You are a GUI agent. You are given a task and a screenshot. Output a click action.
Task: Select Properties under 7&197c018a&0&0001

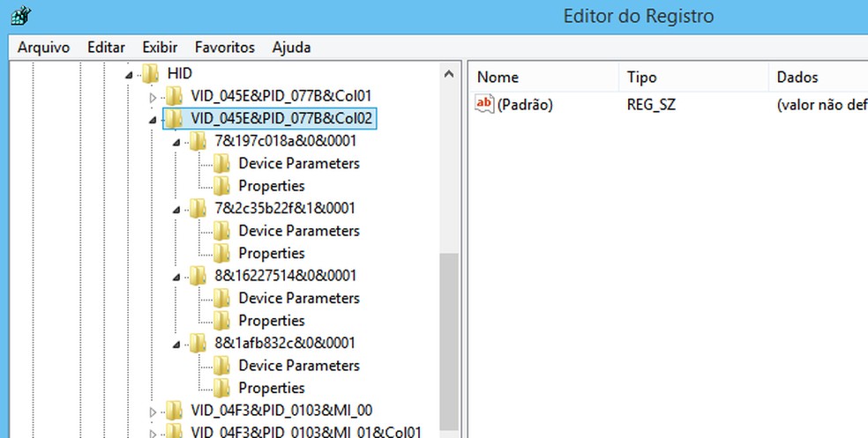coord(272,186)
